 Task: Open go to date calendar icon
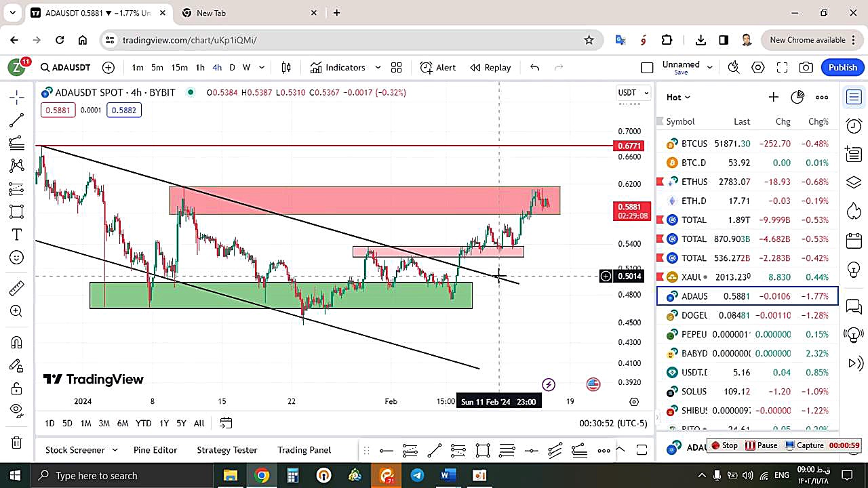point(226,423)
